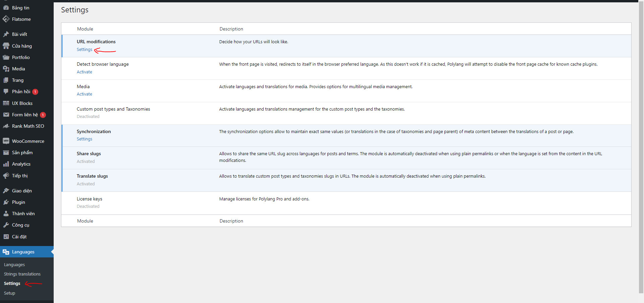Viewport: 644px width, 303px height.
Task: Activate the Detect browser language module
Action: coord(84,72)
